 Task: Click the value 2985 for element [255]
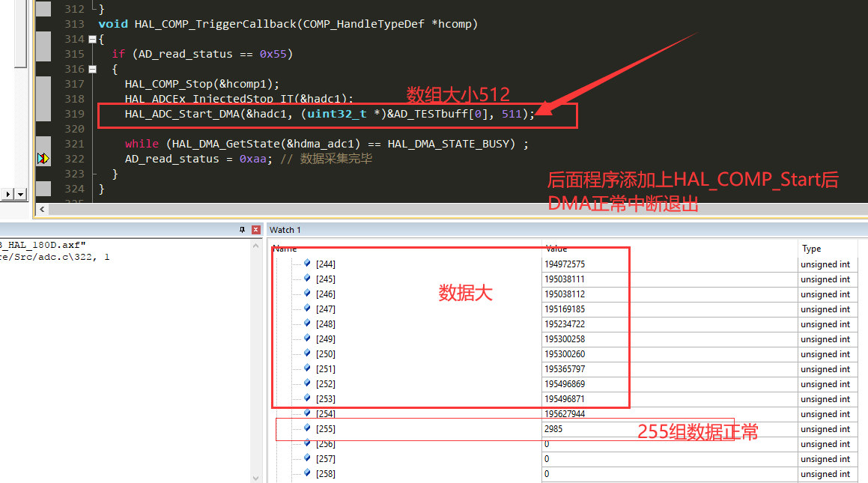click(x=553, y=428)
